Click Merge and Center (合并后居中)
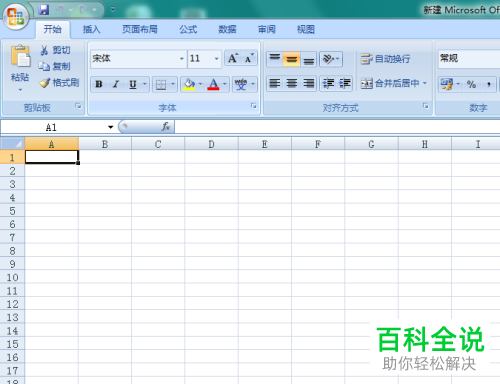This screenshot has height=384, width=500. [x=390, y=83]
